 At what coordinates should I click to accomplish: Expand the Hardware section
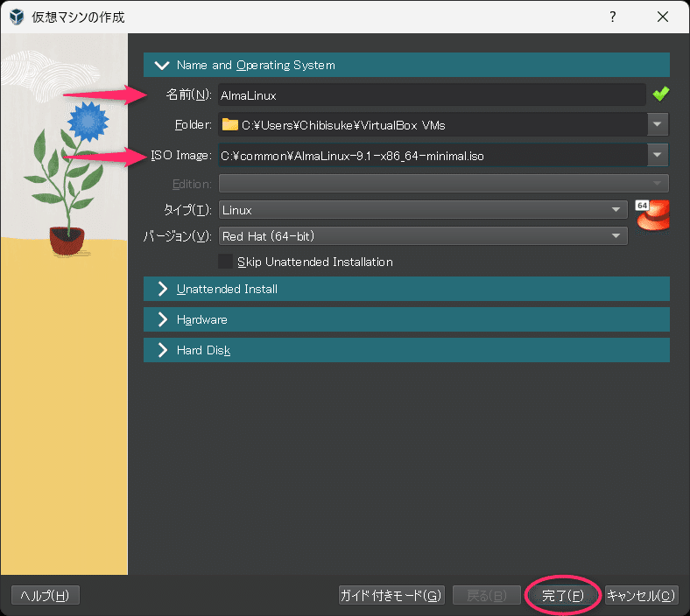[162, 319]
